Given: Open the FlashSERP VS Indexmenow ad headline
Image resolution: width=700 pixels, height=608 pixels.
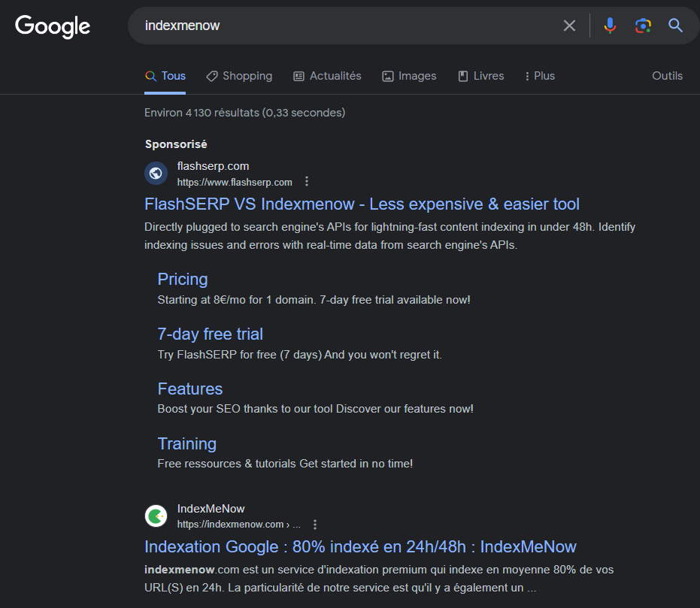Looking at the screenshot, I should tap(362, 204).
